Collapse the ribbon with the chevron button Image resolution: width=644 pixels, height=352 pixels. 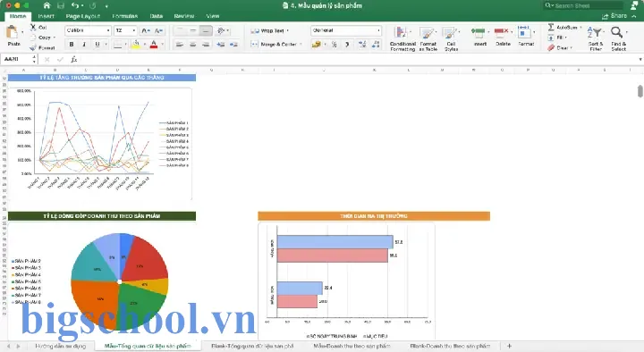[x=634, y=16]
